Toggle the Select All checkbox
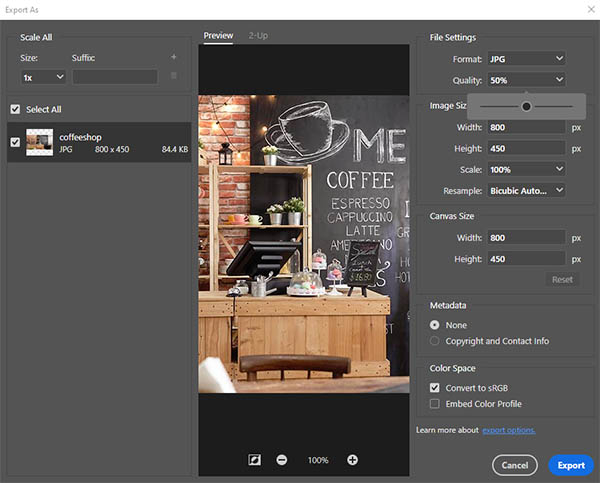This screenshot has width=600, height=483. (15, 109)
